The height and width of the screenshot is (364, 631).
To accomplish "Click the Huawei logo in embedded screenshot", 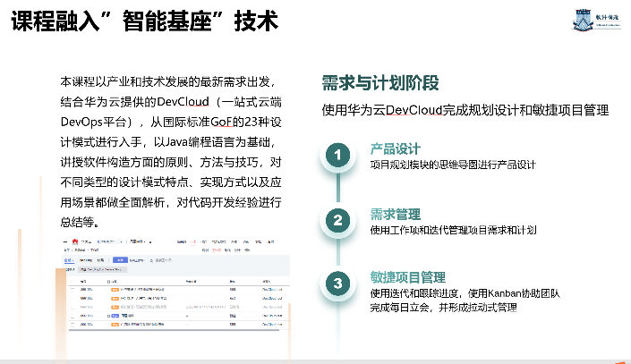I will (75, 241).
